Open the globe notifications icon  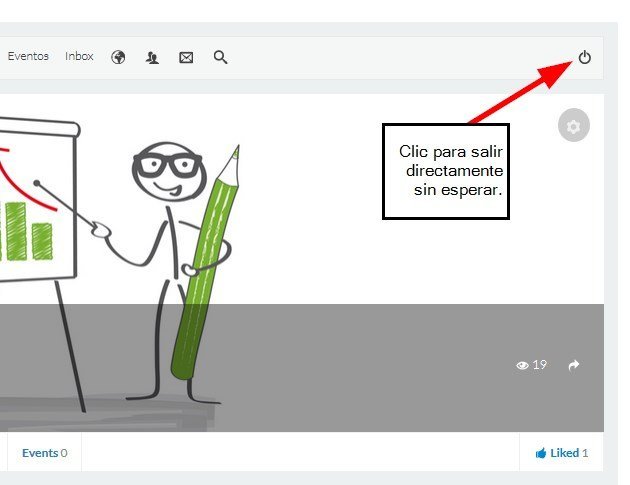coord(118,57)
